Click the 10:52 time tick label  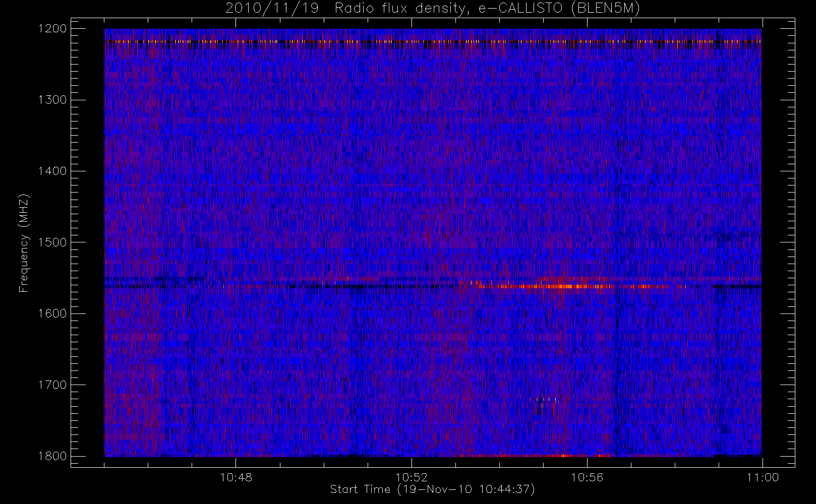[412, 477]
